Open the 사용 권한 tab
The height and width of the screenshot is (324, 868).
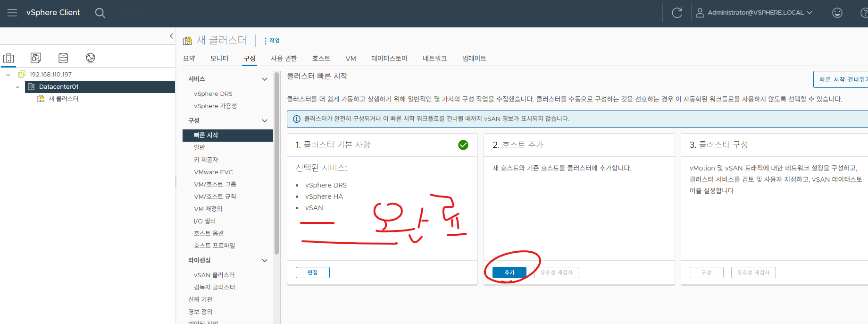284,59
